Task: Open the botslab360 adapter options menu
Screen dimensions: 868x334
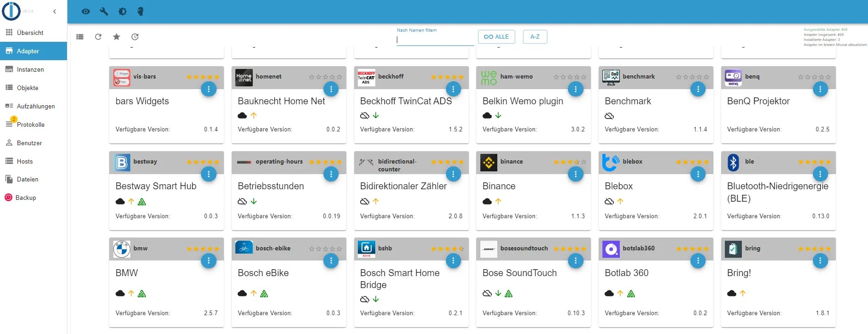Action: [x=698, y=261]
